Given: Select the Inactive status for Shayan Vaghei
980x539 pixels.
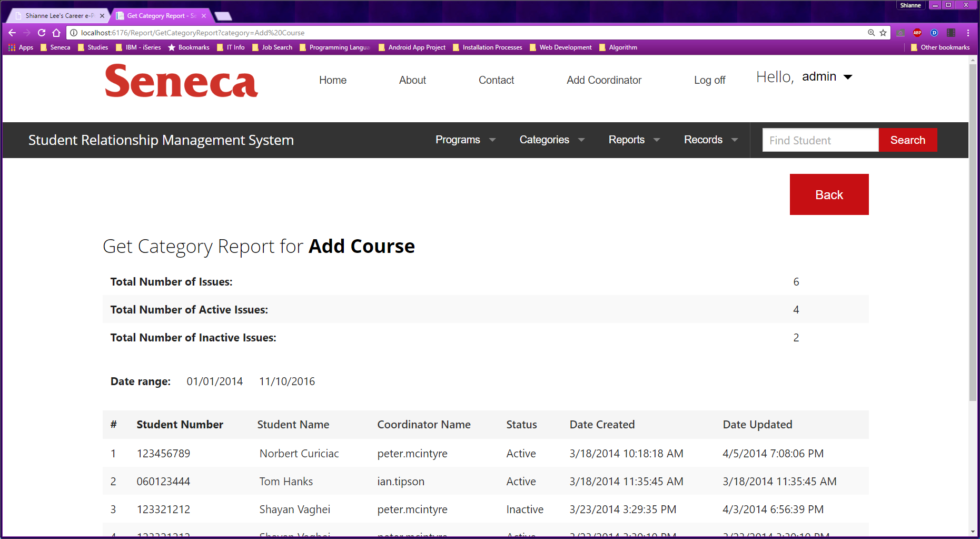Looking at the screenshot, I should point(525,509).
